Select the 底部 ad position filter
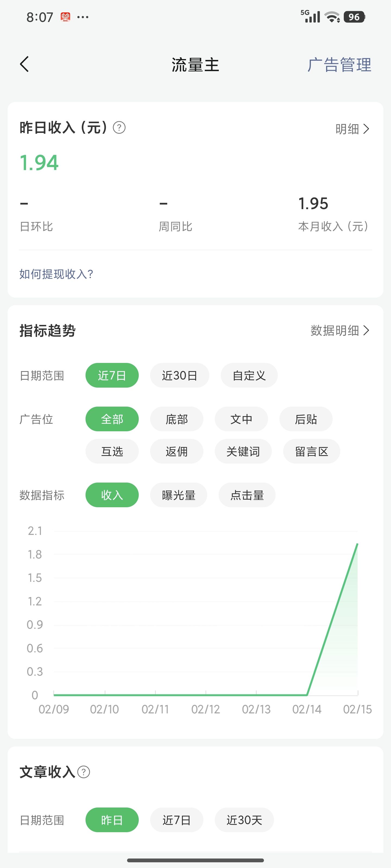This screenshot has height=868, width=391. 176,419
